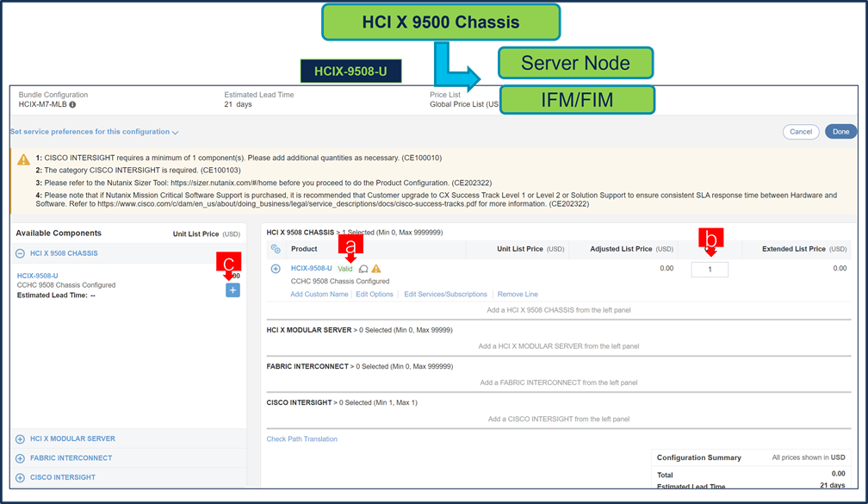Expand HCI X MODULAR SERVER category

[x=20, y=439]
